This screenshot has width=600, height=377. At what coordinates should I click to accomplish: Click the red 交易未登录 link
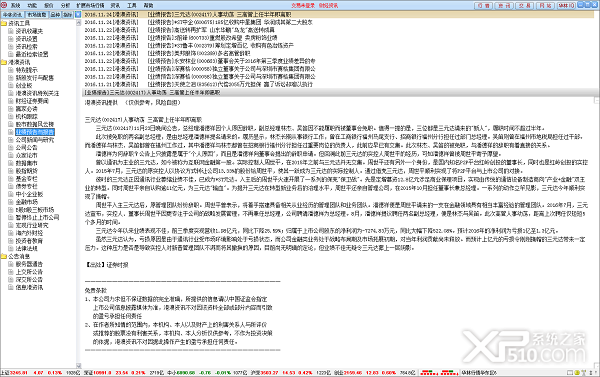click(303, 5)
